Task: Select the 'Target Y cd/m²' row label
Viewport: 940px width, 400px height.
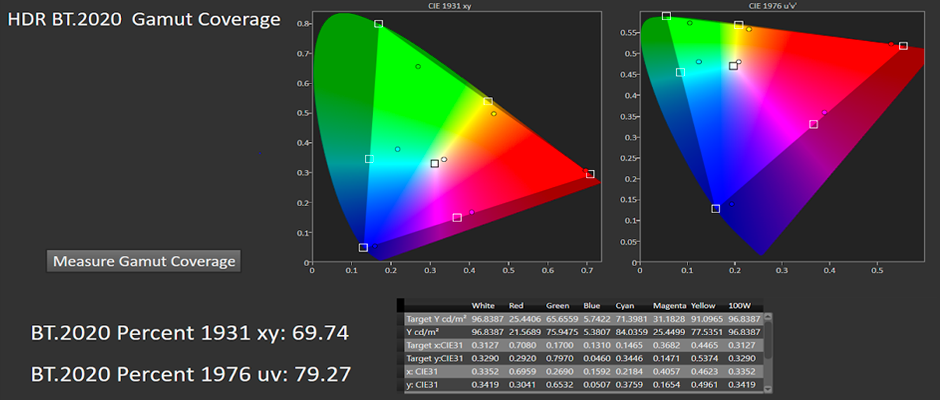Action: 436,319
